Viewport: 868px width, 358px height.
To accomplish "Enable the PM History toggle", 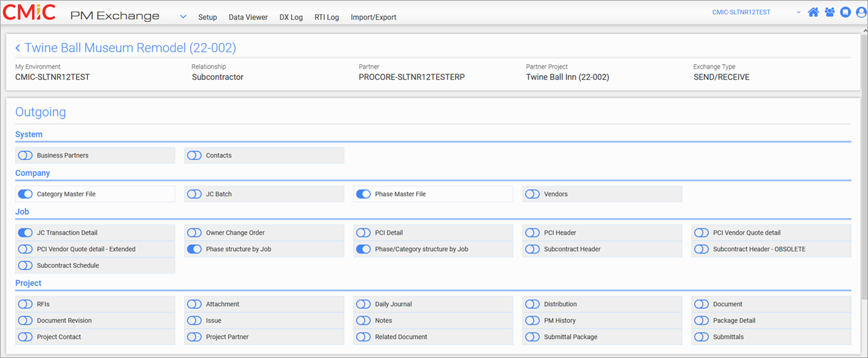I will 532,320.
